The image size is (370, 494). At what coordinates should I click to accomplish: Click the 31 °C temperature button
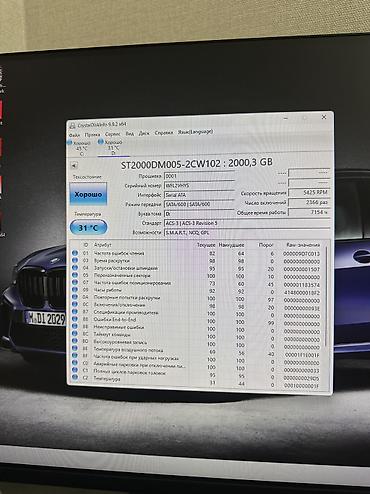[88, 228]
